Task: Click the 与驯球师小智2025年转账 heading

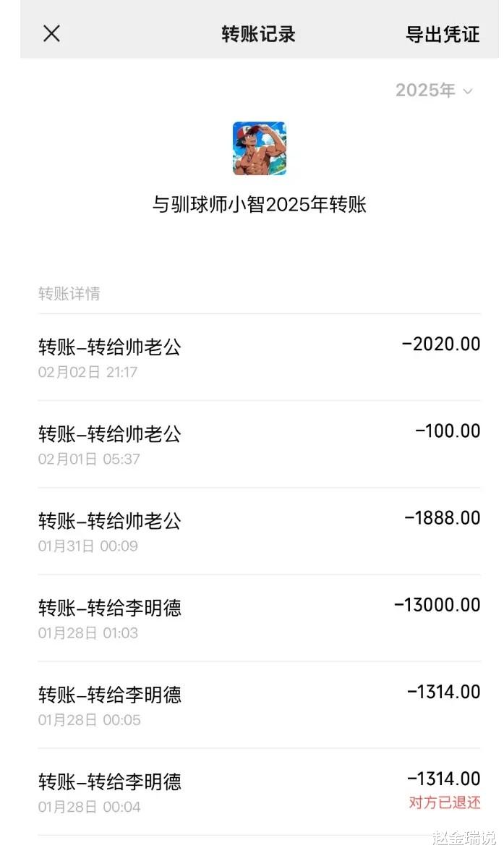Action: tap(259, 205)
